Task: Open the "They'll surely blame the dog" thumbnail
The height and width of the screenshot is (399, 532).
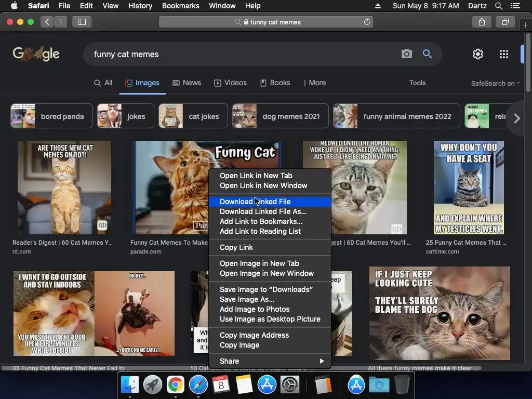Action: point(440,313)
